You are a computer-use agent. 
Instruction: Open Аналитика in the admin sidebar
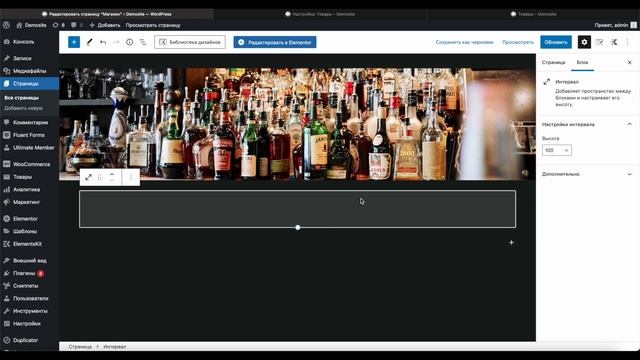(29, 189)
